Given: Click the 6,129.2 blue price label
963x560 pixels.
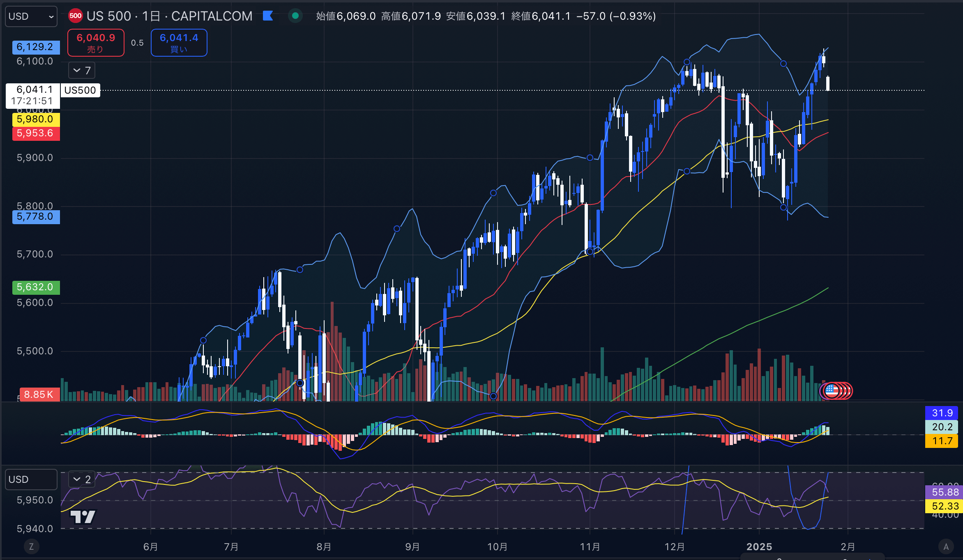Looking at the screenshot, I should [36, 47].
